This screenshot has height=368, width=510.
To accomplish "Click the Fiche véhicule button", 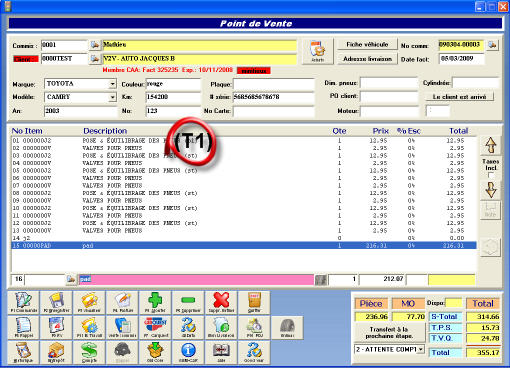I will point(367,44).
